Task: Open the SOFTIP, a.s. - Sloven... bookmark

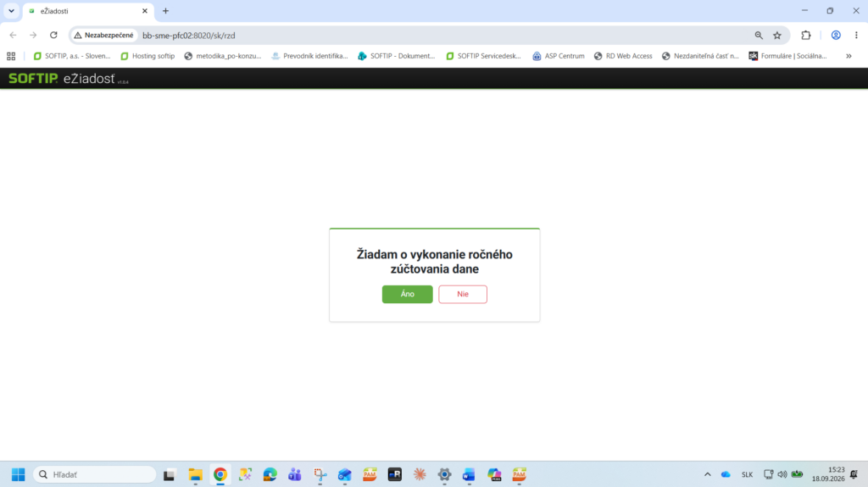Action: pyautogui.click(x=72, y=56)
